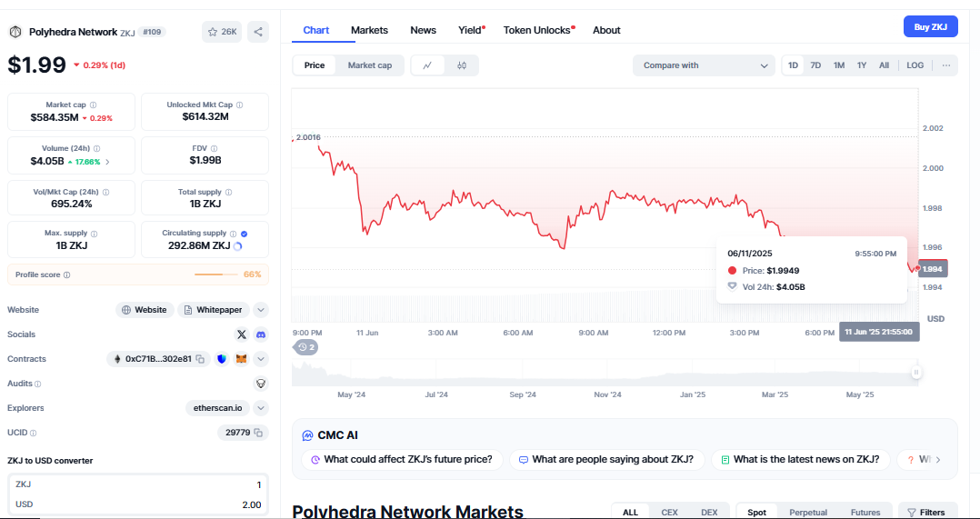This screenshot has height=519, width=980.
Task: Select 1D time range
Action: (793, 65)
